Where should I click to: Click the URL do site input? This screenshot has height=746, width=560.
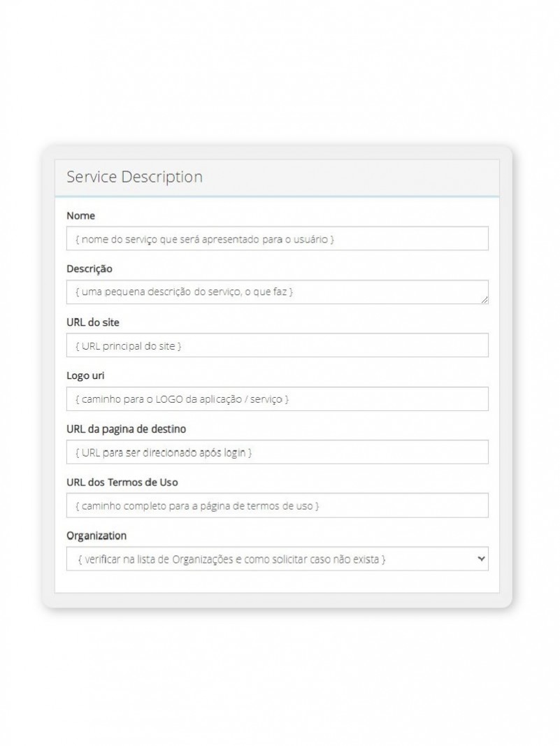click(x=277, y=345)
